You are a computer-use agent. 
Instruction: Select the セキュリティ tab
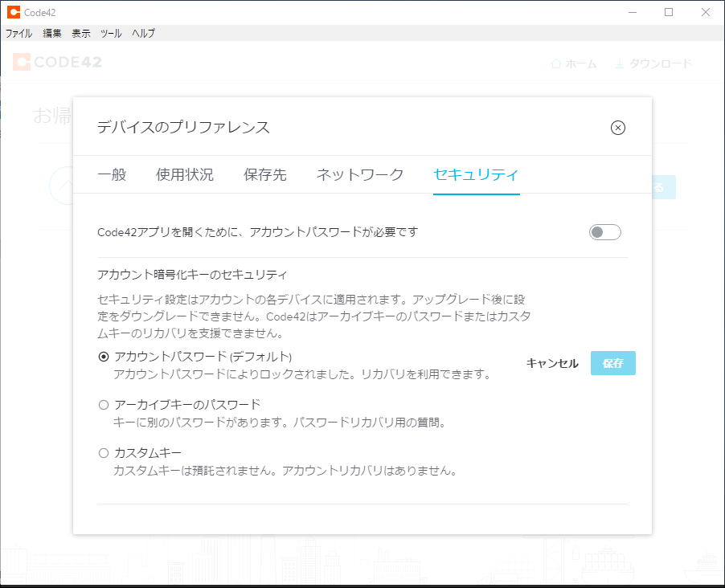pos(477,175)
